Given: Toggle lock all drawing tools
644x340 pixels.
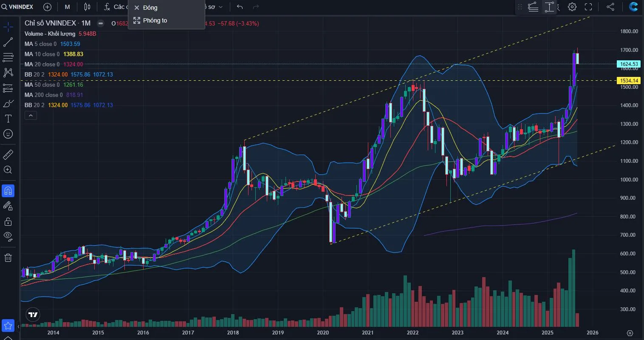Looking at the screenshot, I should click(8, 221).
